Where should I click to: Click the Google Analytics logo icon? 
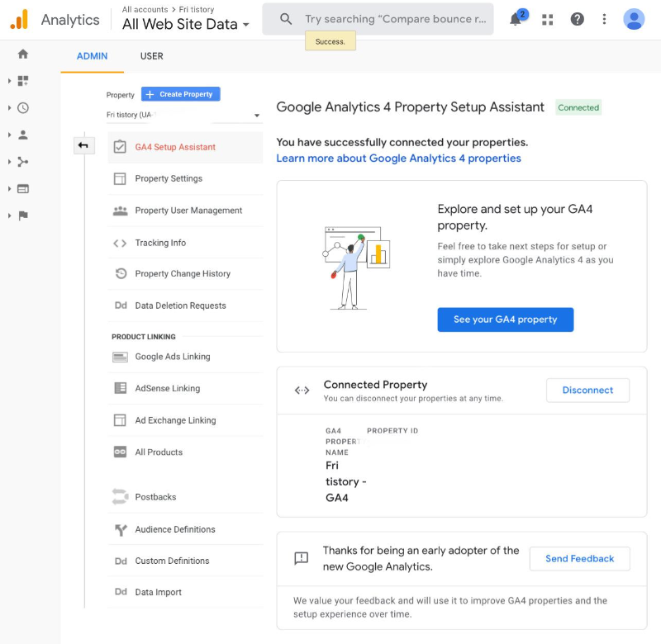click(x=19, y=19)
